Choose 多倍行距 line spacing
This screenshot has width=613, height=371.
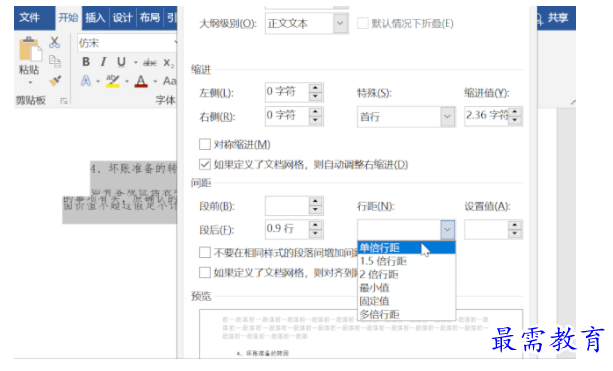[406, 314]
